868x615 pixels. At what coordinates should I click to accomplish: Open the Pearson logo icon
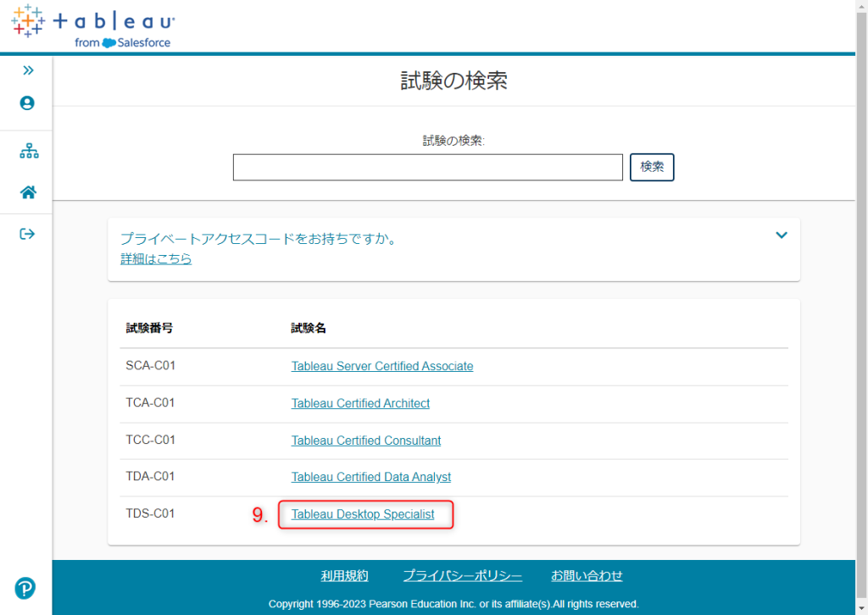pos(25,588)
